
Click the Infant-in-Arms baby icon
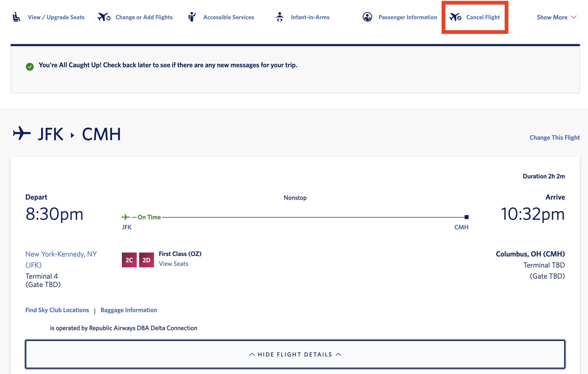pos(279,17)
